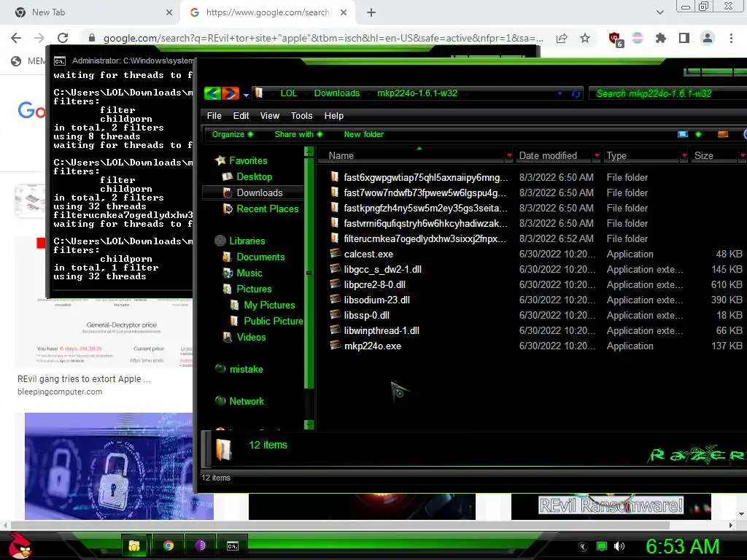Toggle the preview pane icon
Viewport: 747px width, 560px height.
723,134
